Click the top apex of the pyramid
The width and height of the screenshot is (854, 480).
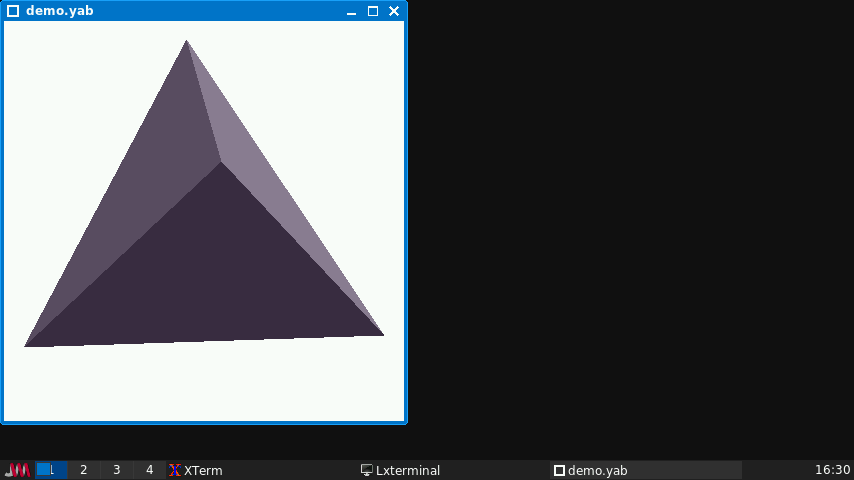(186, 42)
